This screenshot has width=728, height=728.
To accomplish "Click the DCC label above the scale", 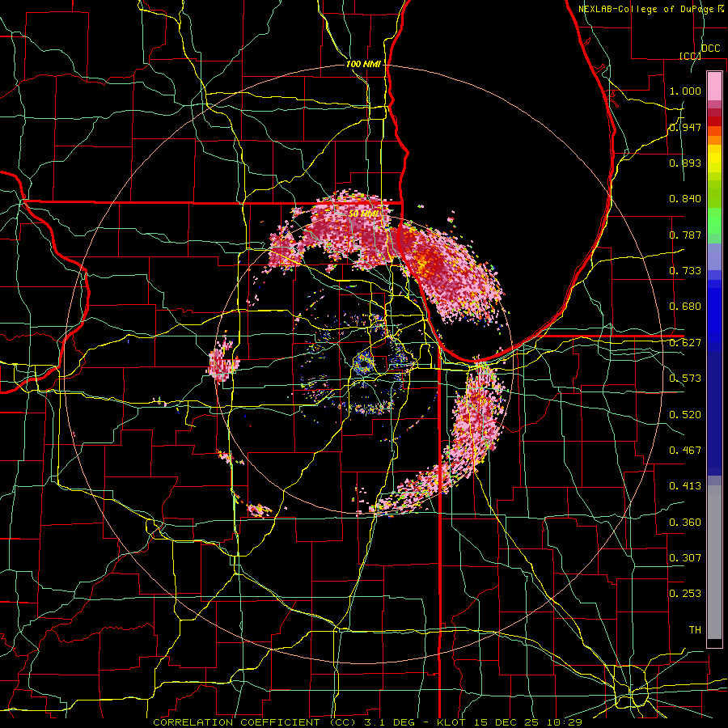I will (710, 49).
